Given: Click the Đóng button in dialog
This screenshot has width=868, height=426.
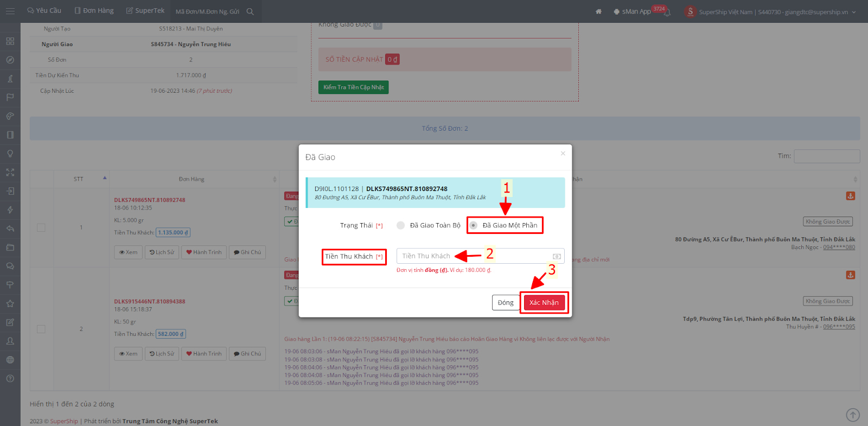Looking at the screenshot, I should click(506, 302).
